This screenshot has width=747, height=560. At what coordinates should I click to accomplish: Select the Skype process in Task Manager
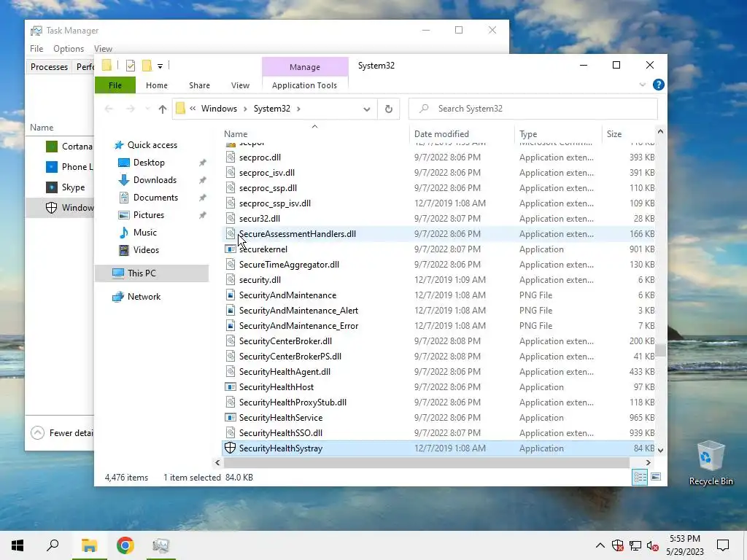coord(60,187)
